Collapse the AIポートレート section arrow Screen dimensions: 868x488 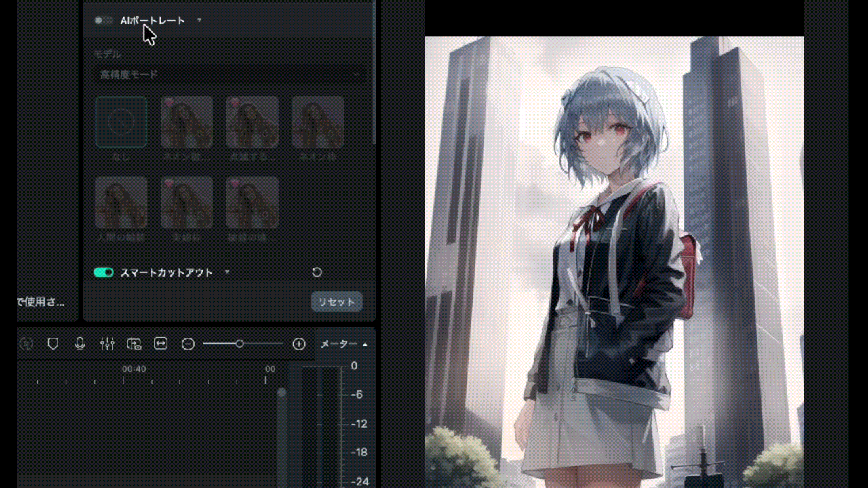[199, 20]
